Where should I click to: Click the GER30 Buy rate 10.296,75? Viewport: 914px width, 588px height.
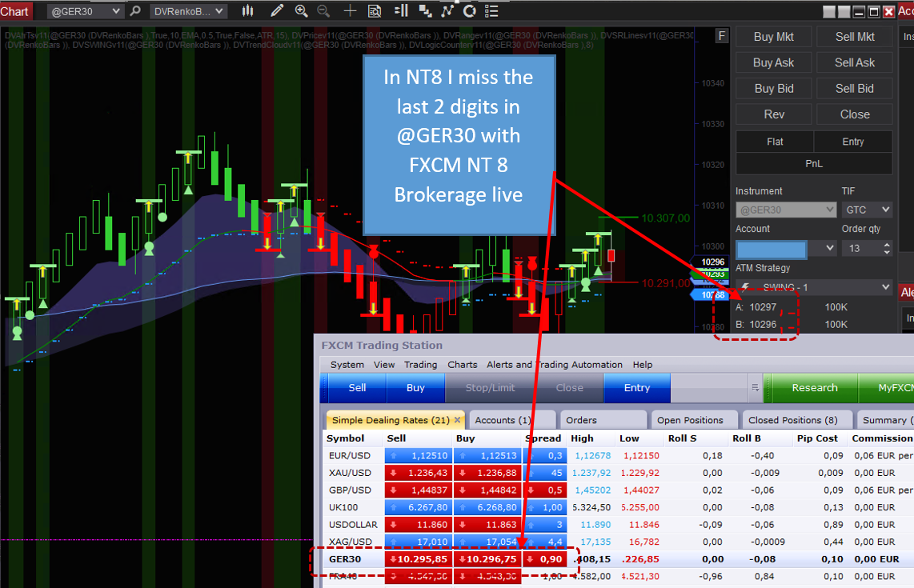pos(487,559)
